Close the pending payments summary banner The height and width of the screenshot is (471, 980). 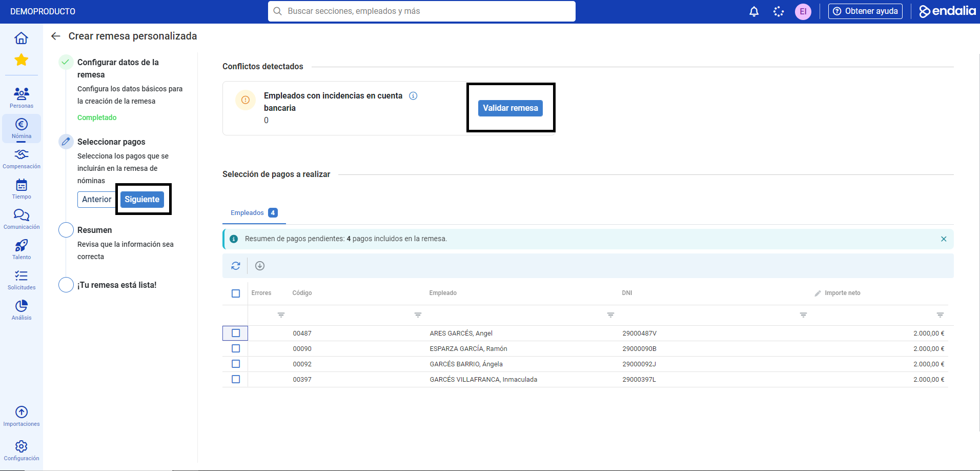pyautogui.click(x=944, y=239)
